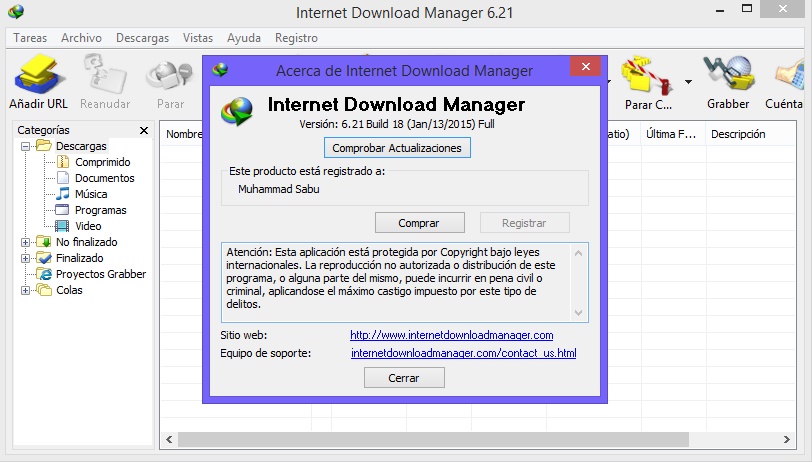
Task: Click left arrow of the horizontal scrollbar
Action: tap(169, 439)
